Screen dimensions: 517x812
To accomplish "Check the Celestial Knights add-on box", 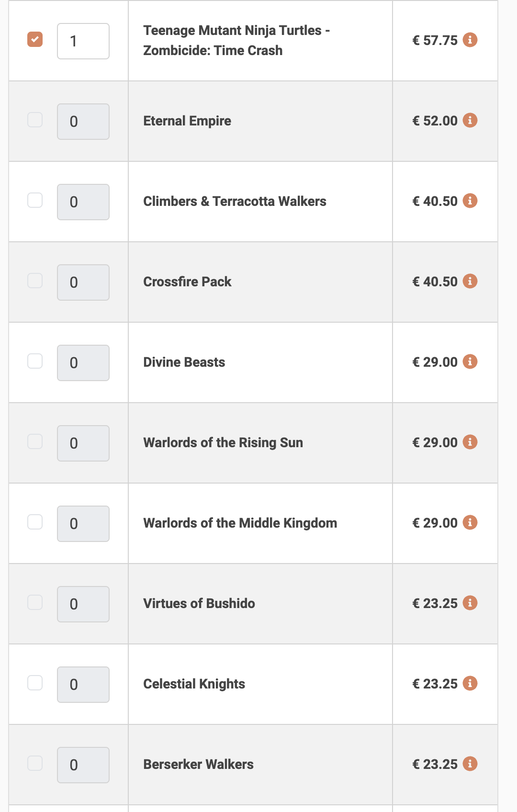I will click(x=35, y=683).
